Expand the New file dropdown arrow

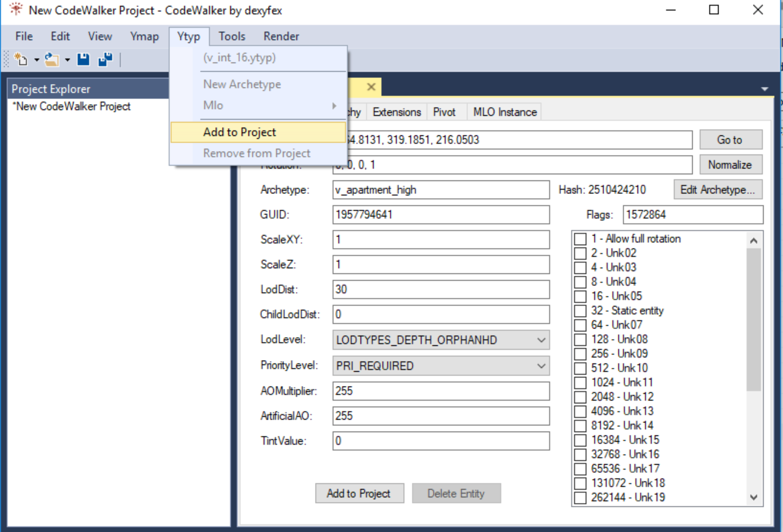point(37,60)
